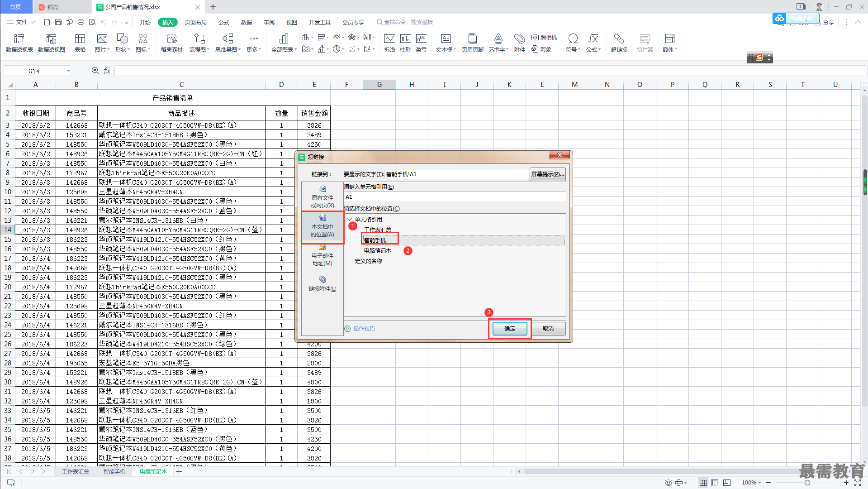Click the 分享 share button
This screenshot has height=489, width=868.
coord(825,22)
